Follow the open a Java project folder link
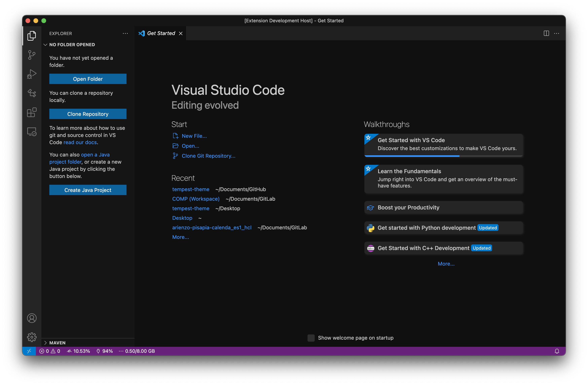This screenshot has height=385, width=588. tap(79, 158)
